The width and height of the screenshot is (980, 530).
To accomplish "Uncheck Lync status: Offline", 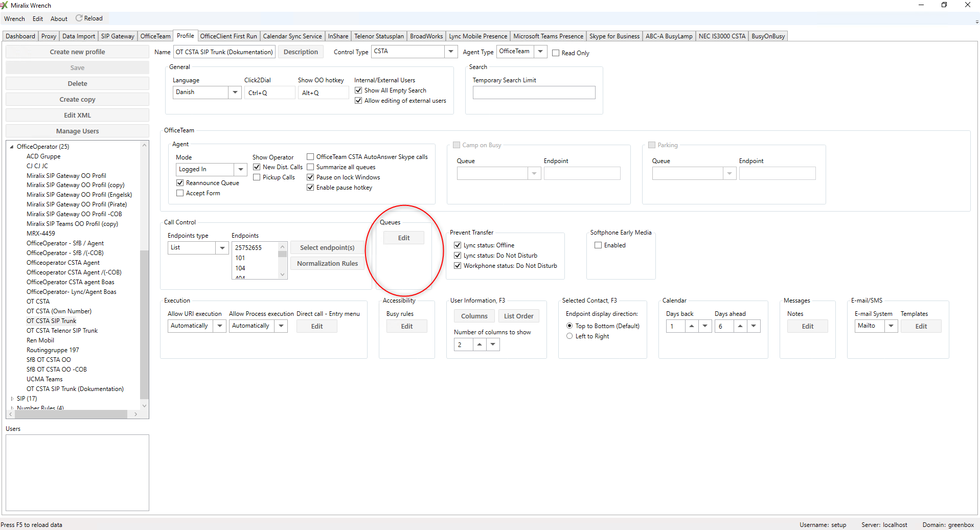I will click(x=458, y=245).
